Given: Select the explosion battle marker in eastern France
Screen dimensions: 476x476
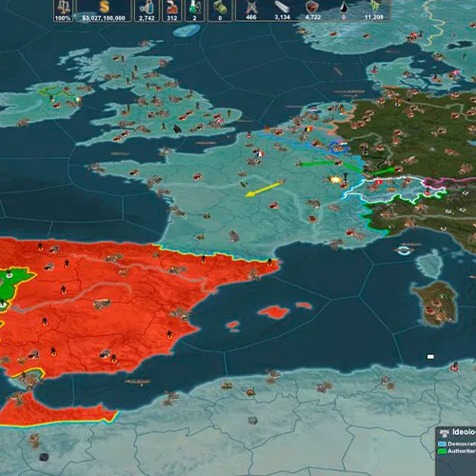Looking at the screenshot, I should [335, 180].
